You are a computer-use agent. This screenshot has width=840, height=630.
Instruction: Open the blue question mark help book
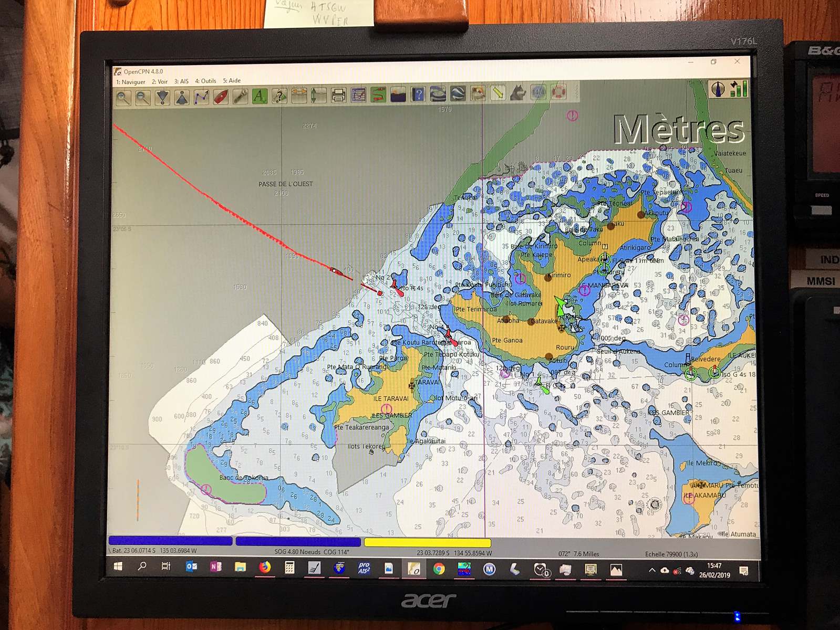tap(418, 94)
